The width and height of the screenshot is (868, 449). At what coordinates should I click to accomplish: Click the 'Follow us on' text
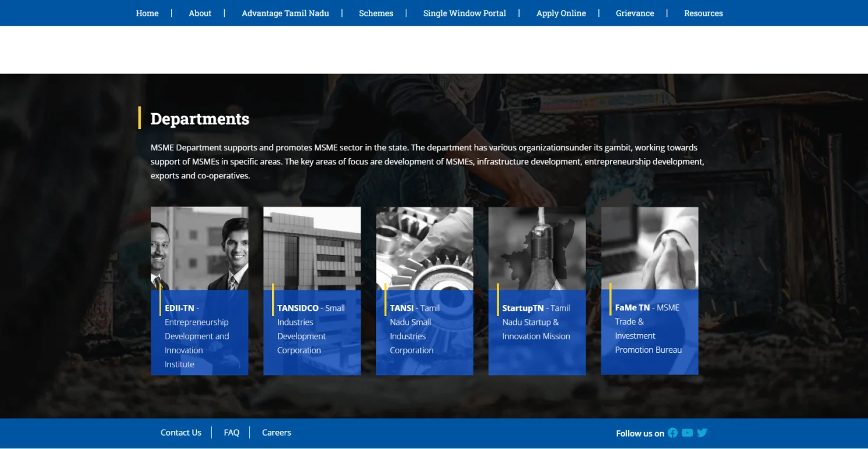point(640,433)
